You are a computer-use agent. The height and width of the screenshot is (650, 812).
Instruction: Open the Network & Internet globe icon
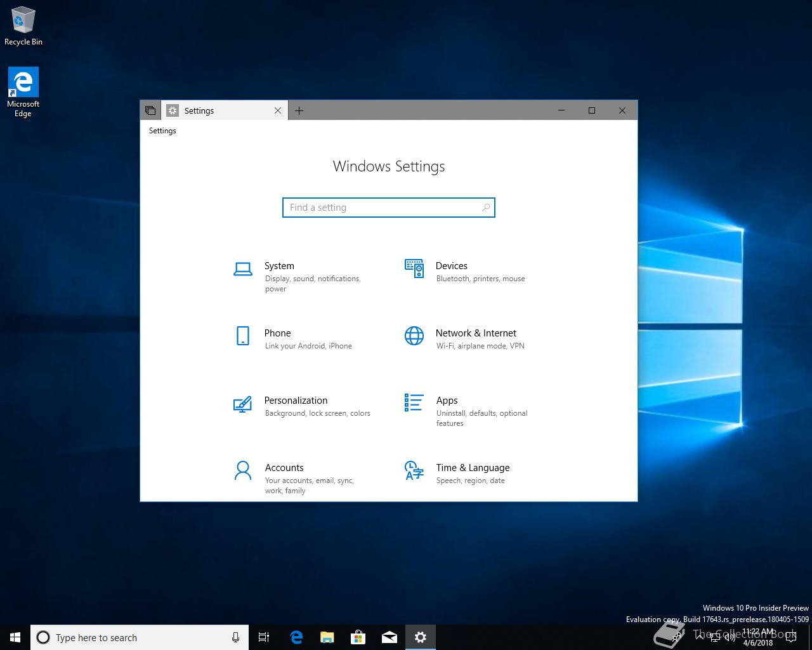414,336
